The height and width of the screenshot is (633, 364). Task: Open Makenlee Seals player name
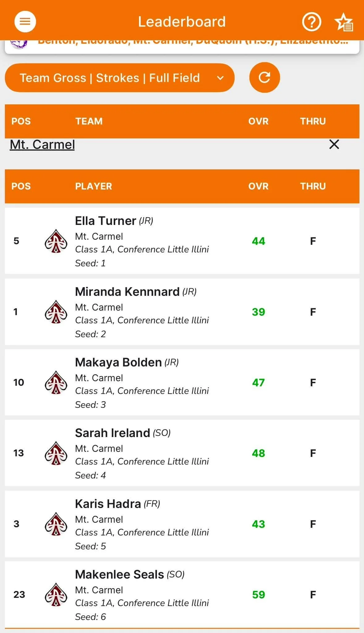120,575
